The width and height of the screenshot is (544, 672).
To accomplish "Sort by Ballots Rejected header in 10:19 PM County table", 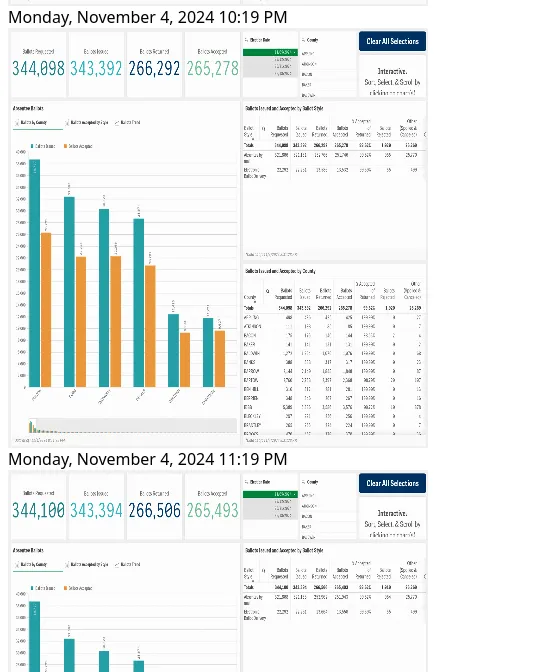I will 387,294.
